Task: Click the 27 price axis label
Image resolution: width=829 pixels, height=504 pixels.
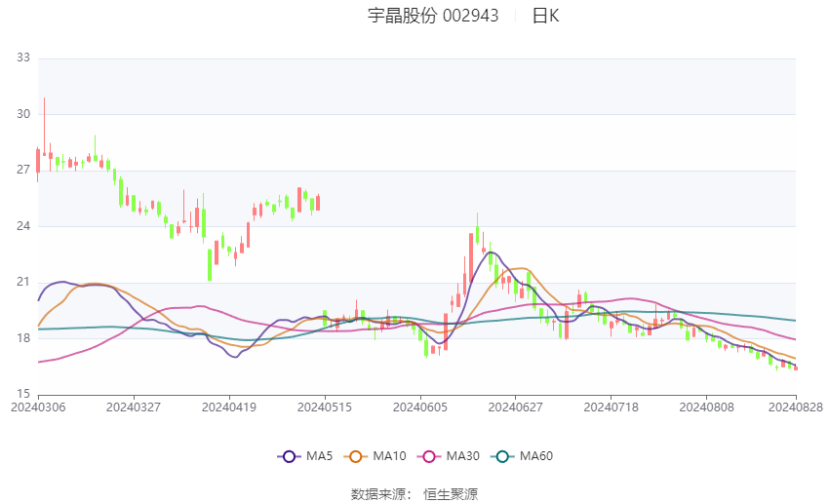Action: click(23, 170)
